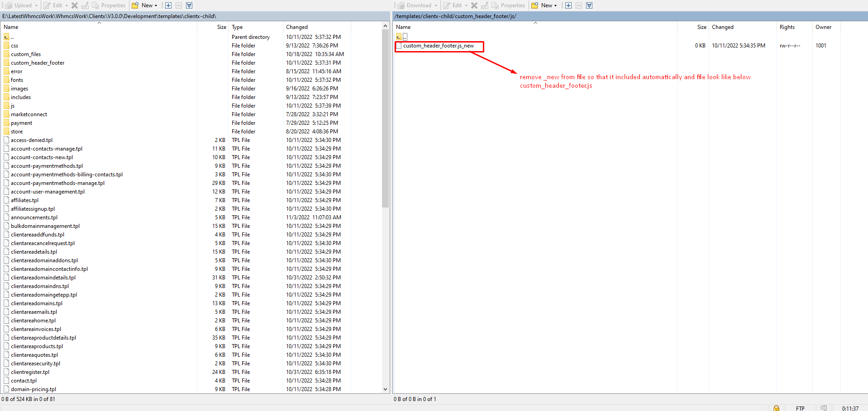The height and width of the screenshot is (411, 868).
Task: Select the clientregister.tpl file
Action: pyautogui.click(x=30, y=372)
